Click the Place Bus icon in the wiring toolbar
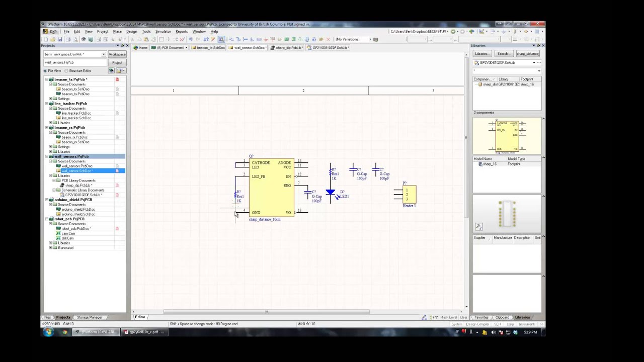644x362 pixels. 238,39
